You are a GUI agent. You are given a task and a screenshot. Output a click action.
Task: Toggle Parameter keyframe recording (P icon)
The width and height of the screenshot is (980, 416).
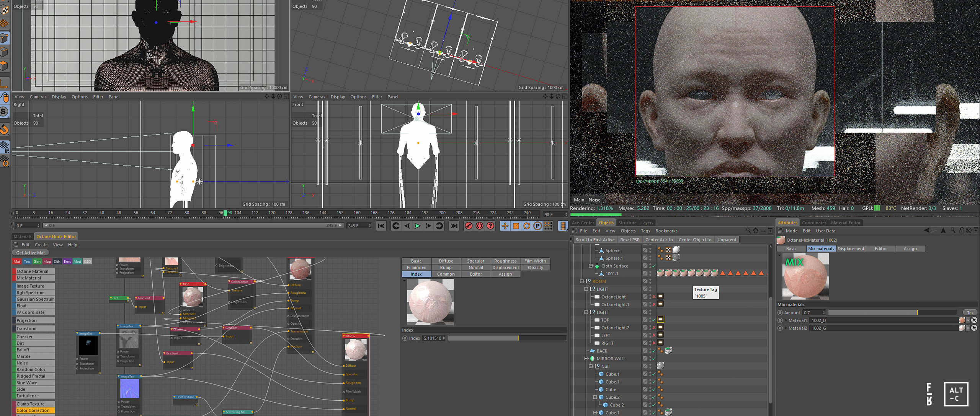537,226
